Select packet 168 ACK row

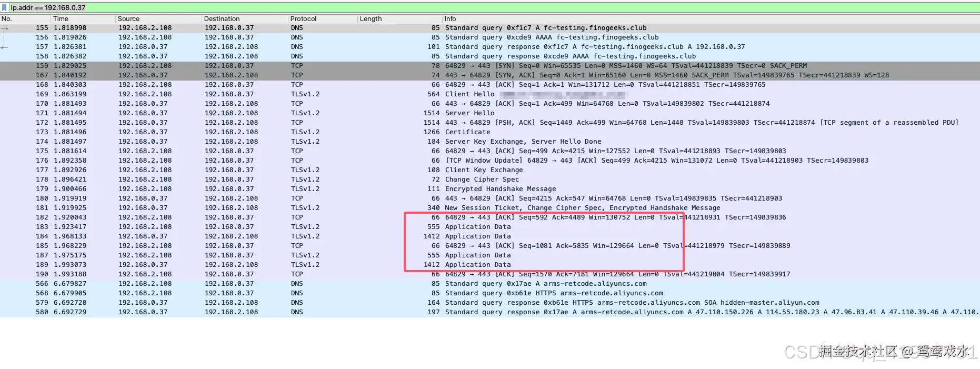(490, 85)
